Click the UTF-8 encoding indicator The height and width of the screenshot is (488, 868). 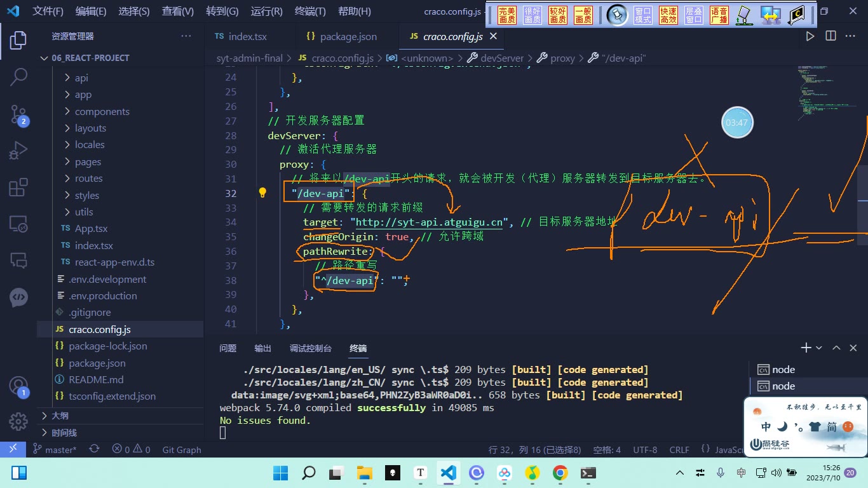tap(645, 450)
